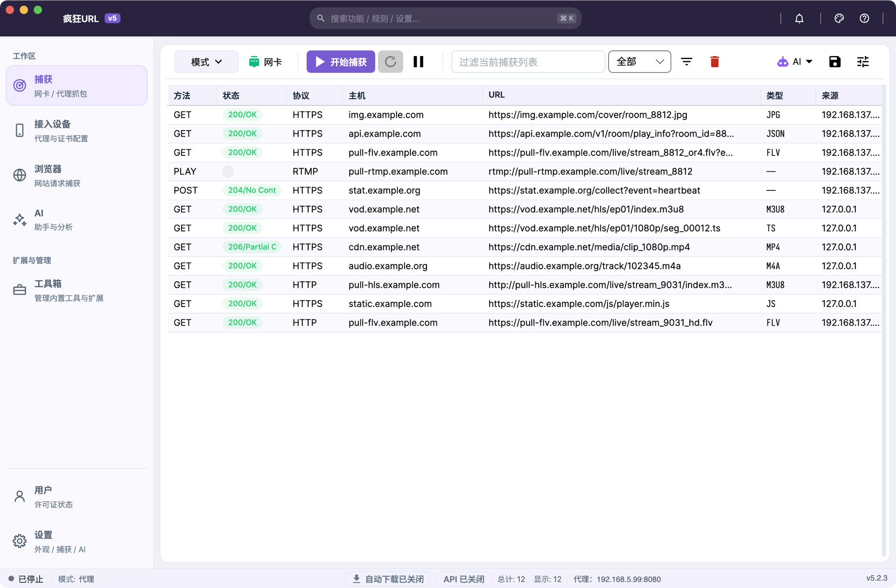Open column tuning sliders icon
This screenshot has width=896, height=588.
pos(863,62)
